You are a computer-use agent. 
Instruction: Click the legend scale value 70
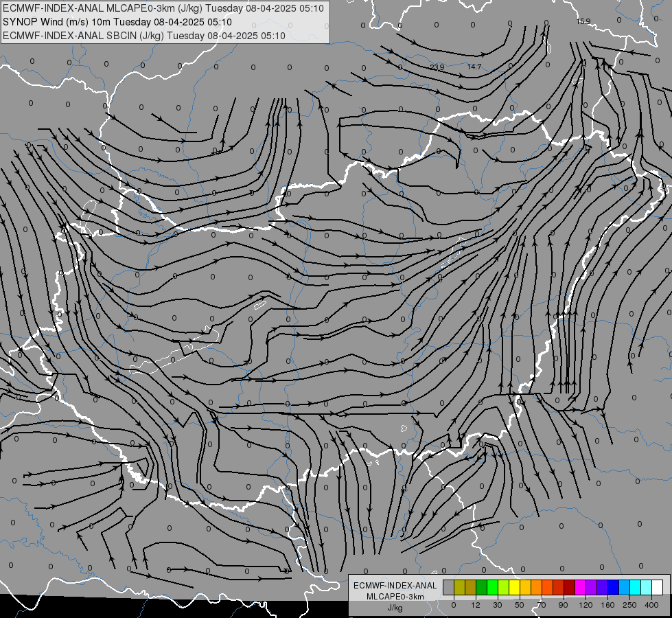(542, 606)
